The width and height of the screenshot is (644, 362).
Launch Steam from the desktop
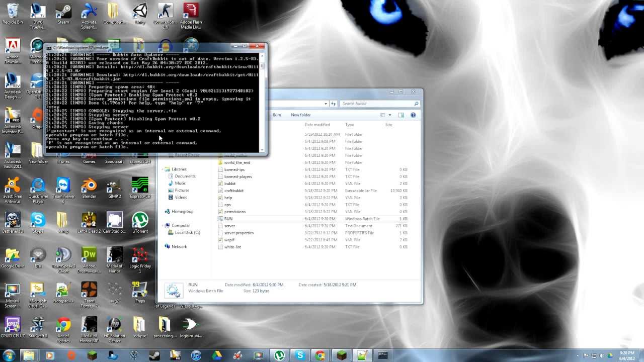click(63, 14)
